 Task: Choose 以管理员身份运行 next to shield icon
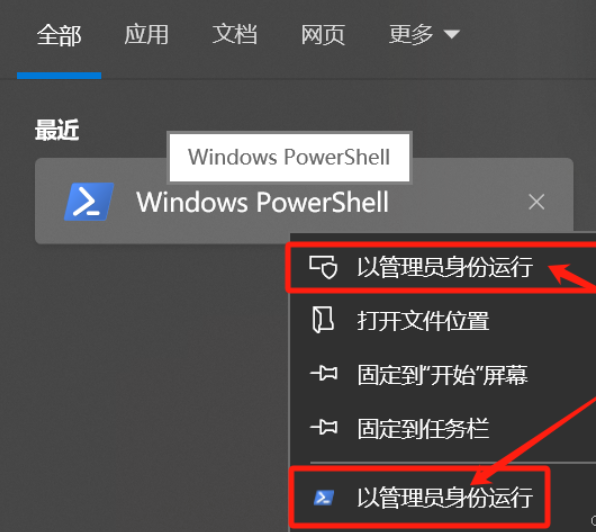tap(443, 267)
